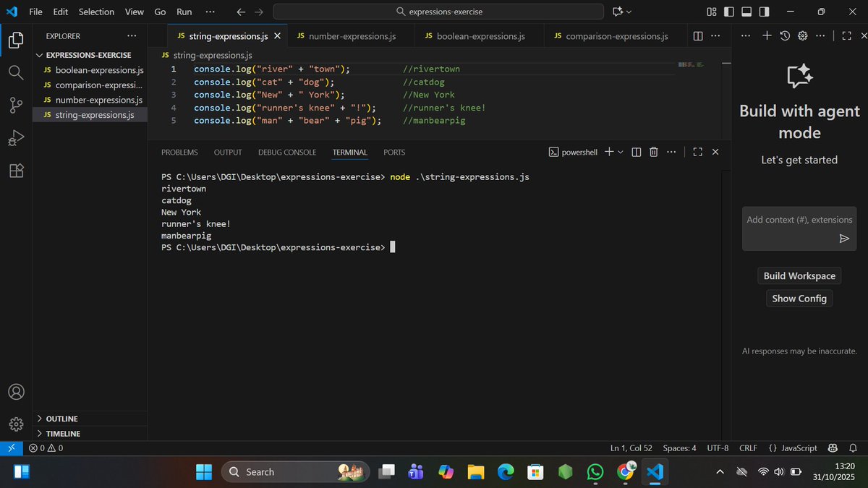The image size is (868, 488).
Task: Open the Search view in the activity bar
Action: [16, 72]
